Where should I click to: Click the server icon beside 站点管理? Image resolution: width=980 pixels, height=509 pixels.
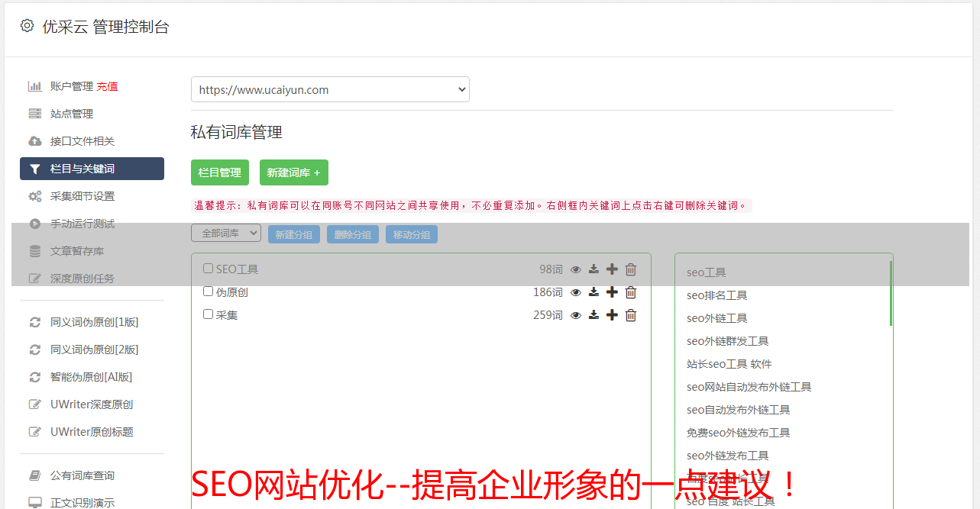click(x=35, y=114)
